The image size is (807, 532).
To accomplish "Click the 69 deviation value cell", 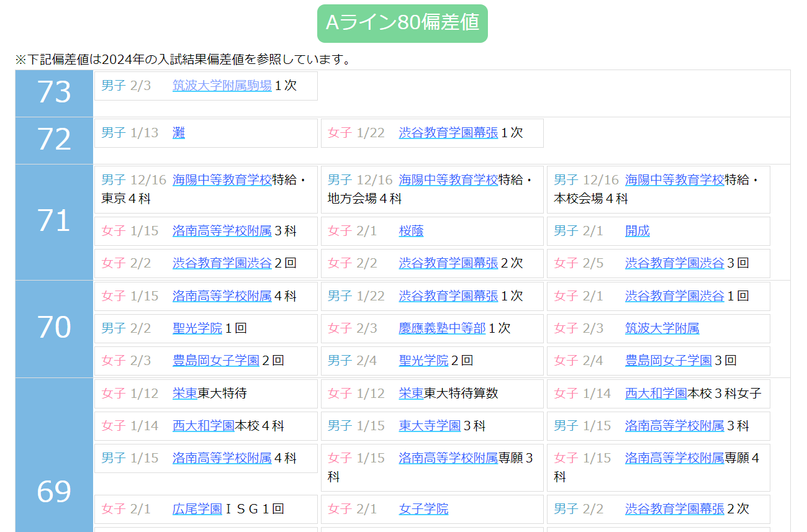I will 54,454.
